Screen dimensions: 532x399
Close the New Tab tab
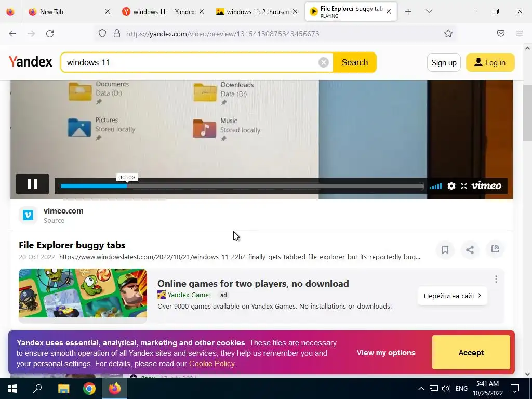click(108, 11)
